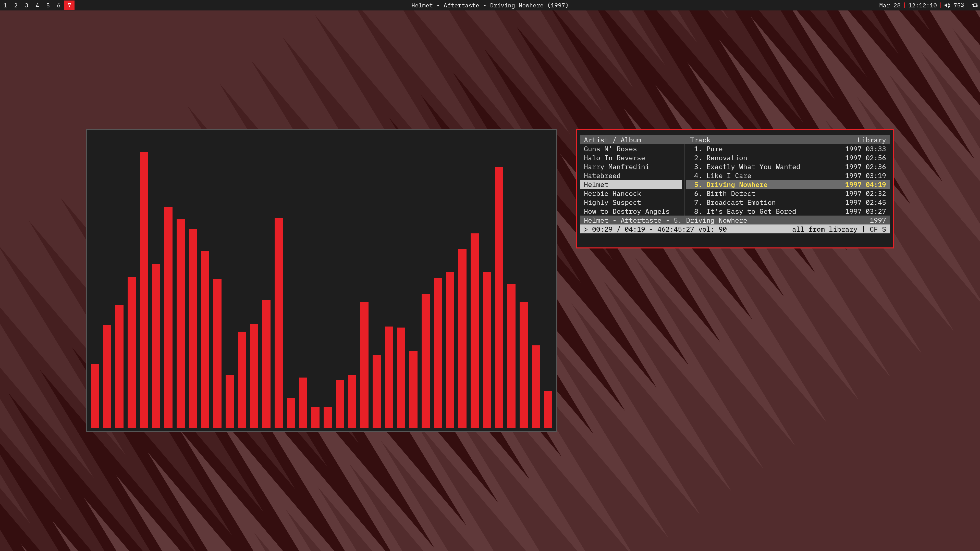Viewport: 980px width, 551px height.
Task: Click the 'all from library' play mode text
Action: point(824,229)
